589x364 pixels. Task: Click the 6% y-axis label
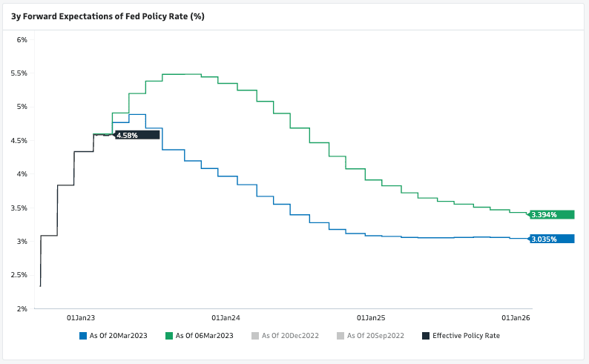[22, 39]
